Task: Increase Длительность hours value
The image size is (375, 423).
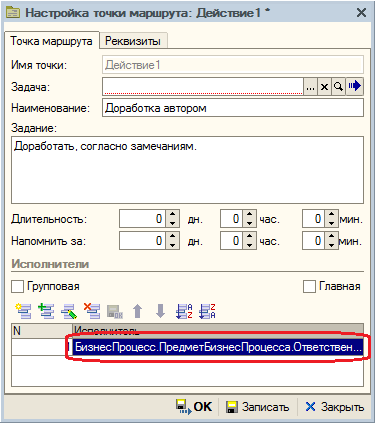Action: point(249,214)
